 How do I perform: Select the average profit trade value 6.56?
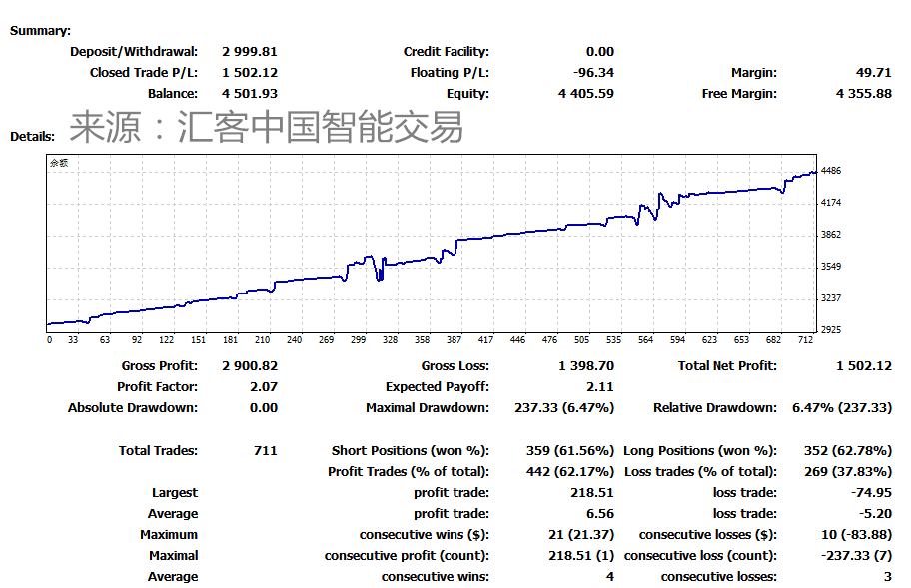click(600, 514)
